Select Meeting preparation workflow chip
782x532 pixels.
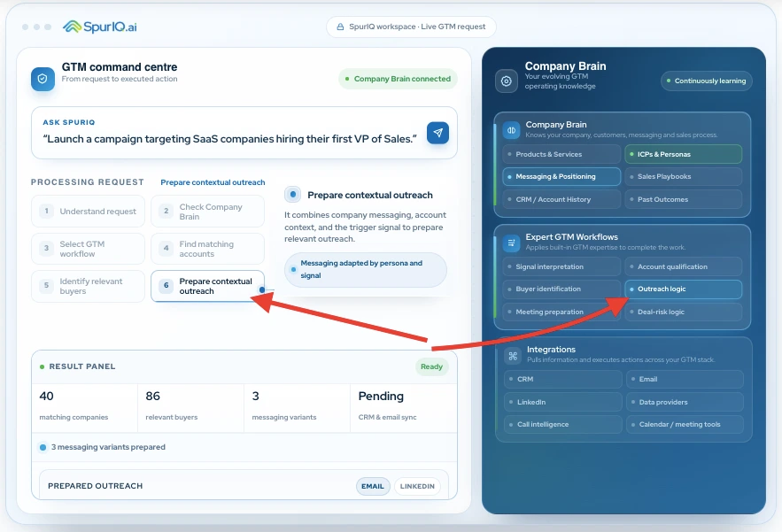click(x=561, y=312)
